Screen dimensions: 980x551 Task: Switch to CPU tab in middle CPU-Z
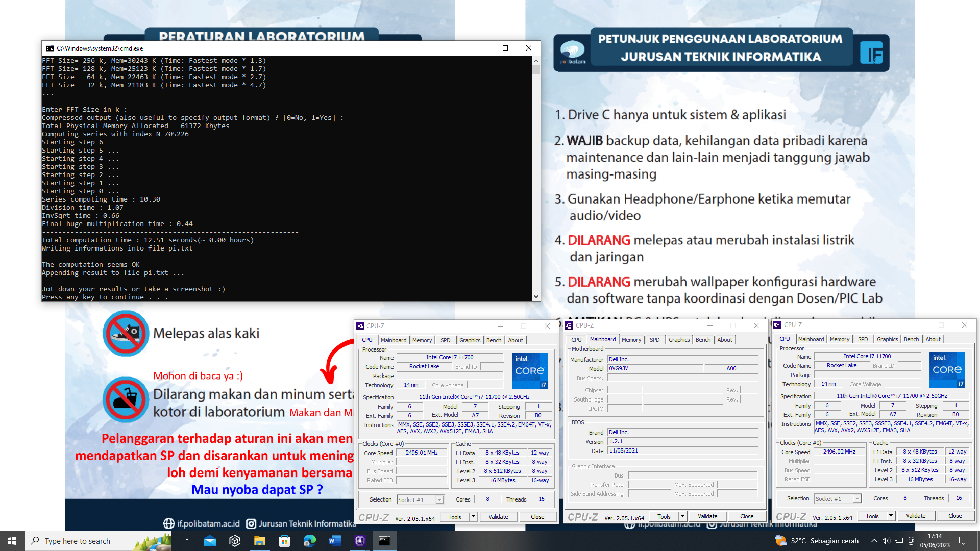click(576, 340)
